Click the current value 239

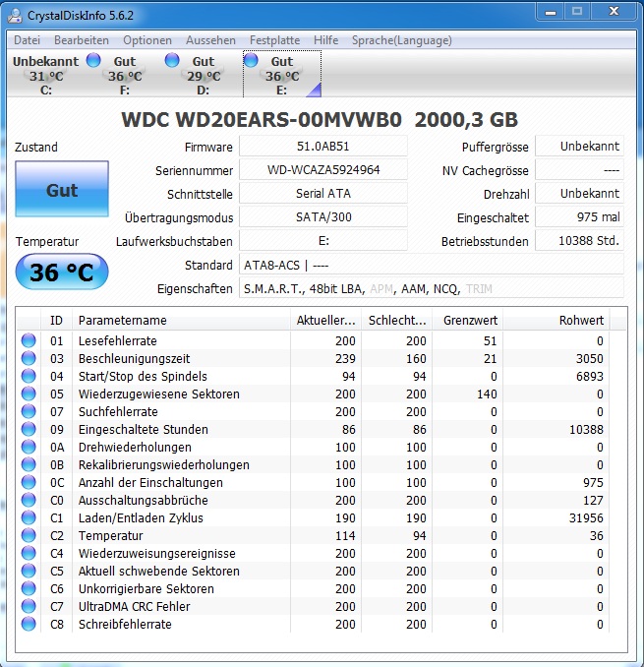345,359
